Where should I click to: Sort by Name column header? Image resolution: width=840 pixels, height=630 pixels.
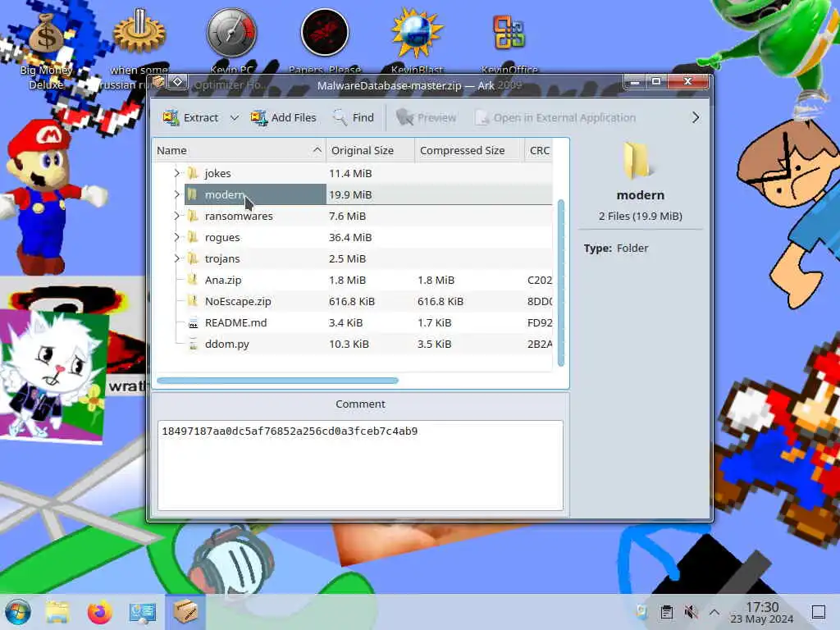[x=239, y=151]
